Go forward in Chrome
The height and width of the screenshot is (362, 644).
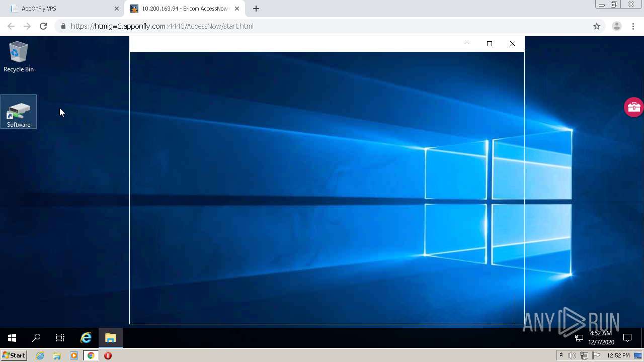tap(27, 26)
